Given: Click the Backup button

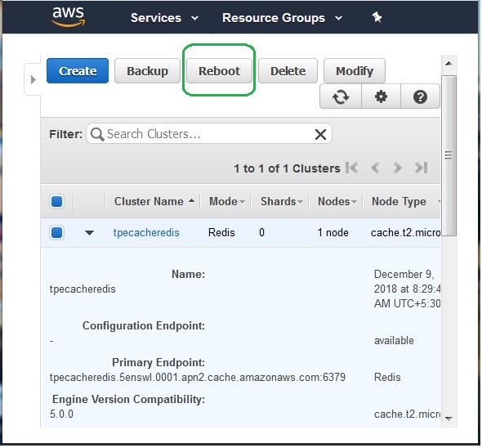Looking at the screenshot, I should (x=147, y=71).
